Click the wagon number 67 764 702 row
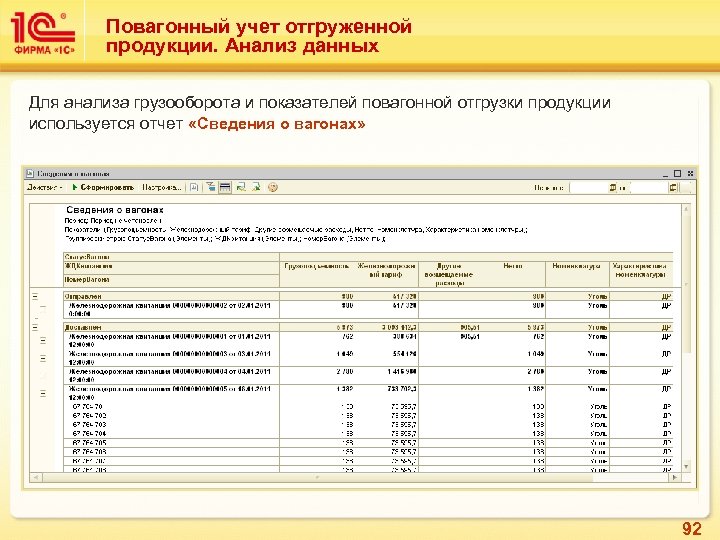Image resolution: width=720 pixels, height=540 pixels. click(x=368, y=416)
